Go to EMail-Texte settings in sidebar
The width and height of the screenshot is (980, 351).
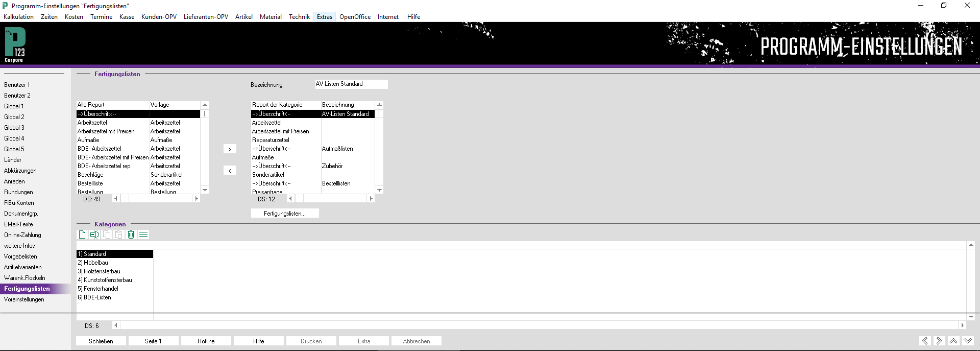(19, 224)
